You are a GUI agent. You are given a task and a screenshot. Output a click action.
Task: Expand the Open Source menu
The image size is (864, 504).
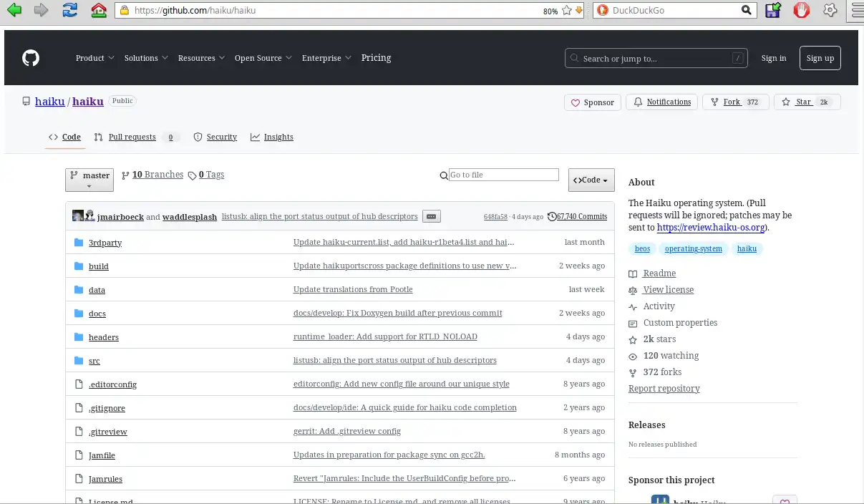(263, 58)
